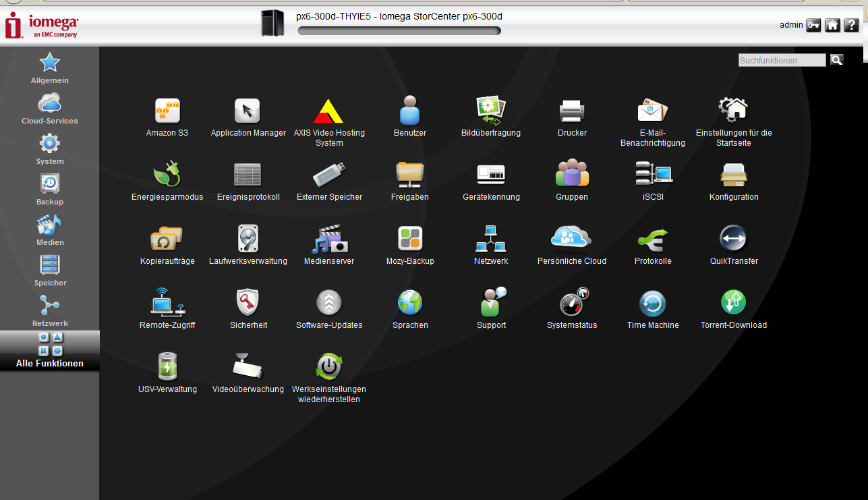This screenshot has width=868, height=500.
Task: Select Cloud-Services in sidebar
Action: coord(50,109)
